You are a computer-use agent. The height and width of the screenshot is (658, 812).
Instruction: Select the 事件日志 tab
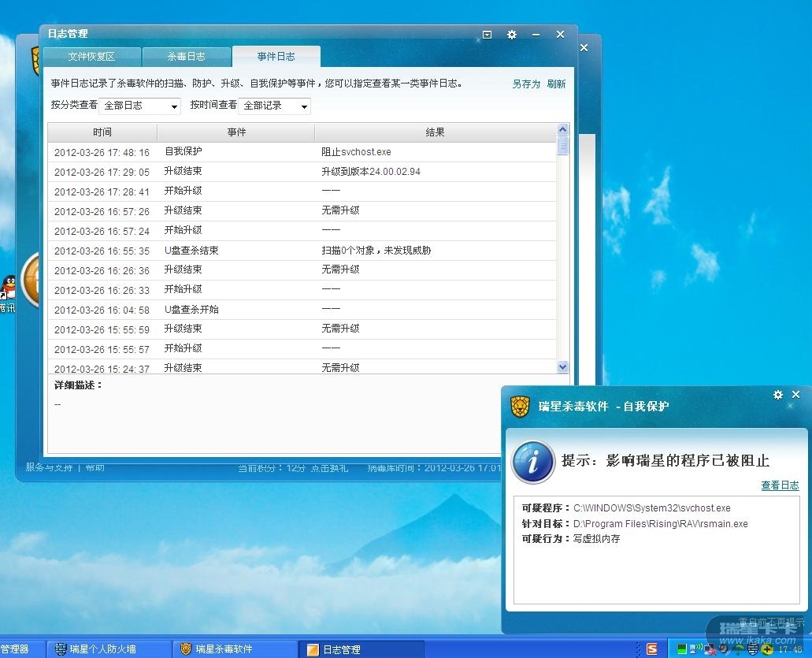[x=276, y=57]
